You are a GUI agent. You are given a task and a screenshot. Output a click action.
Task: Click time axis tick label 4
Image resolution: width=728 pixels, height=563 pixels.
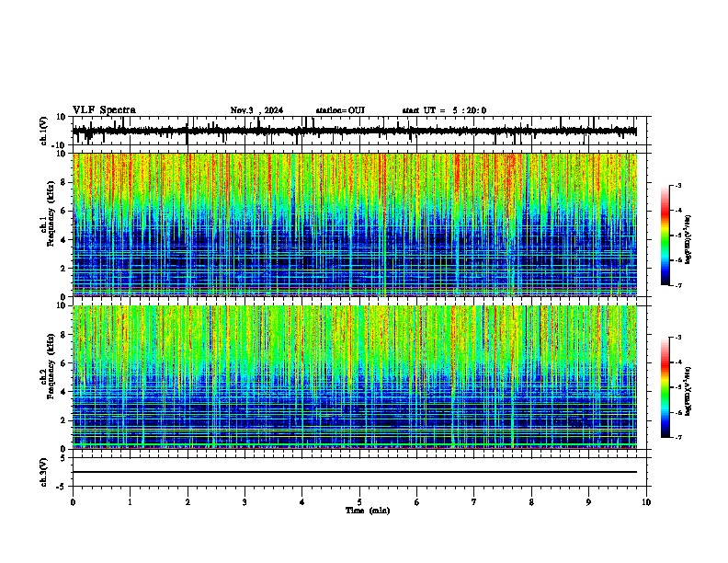click(302, 502)
